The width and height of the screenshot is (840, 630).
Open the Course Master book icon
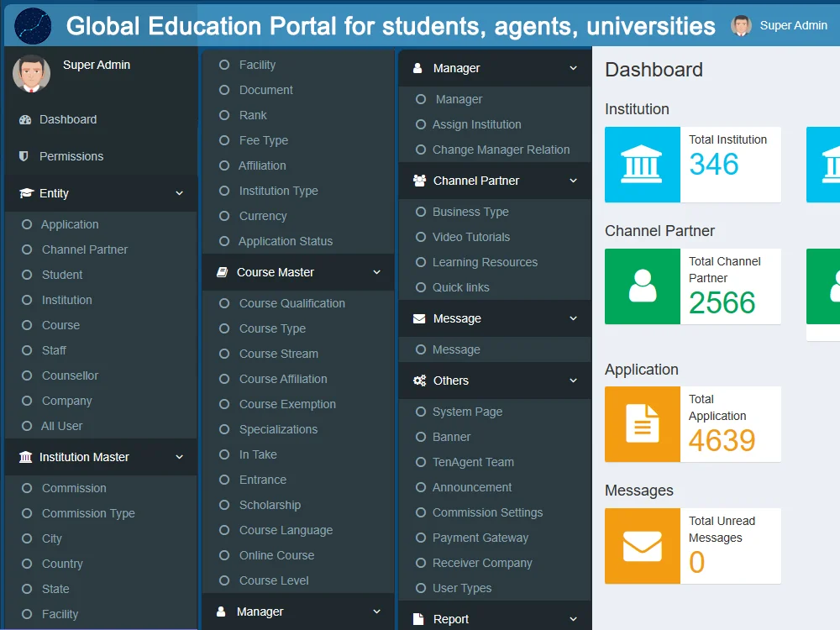click(222, 272)
